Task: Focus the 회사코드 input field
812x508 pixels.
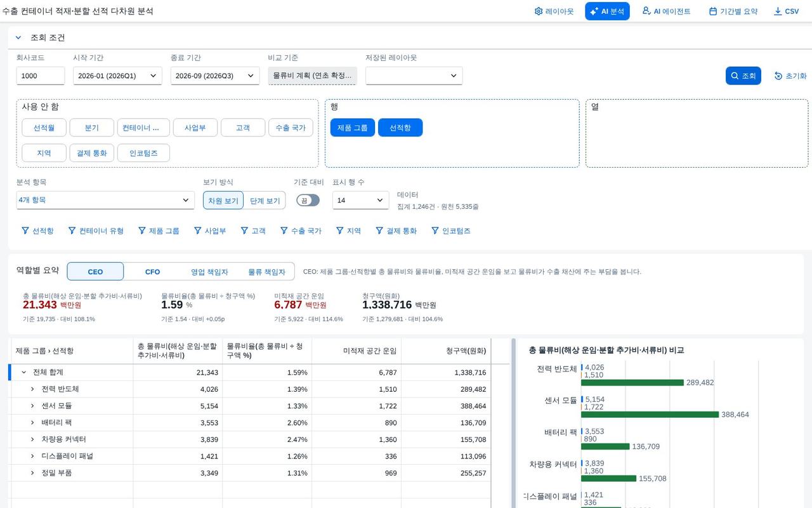Action: click(41, 76)
